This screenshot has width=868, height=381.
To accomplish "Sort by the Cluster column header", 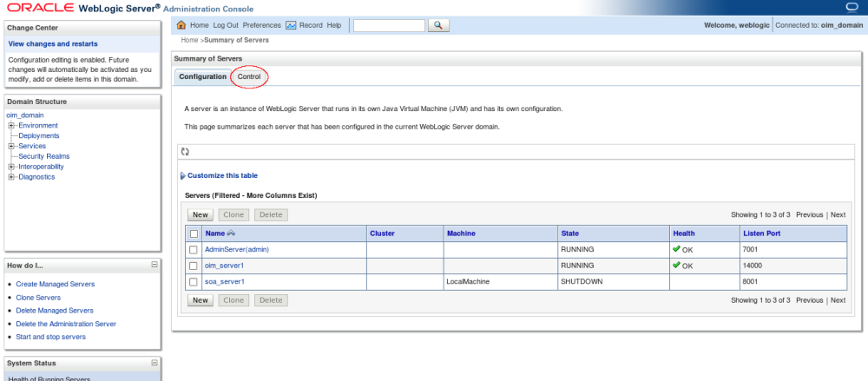I will [382, 233].
